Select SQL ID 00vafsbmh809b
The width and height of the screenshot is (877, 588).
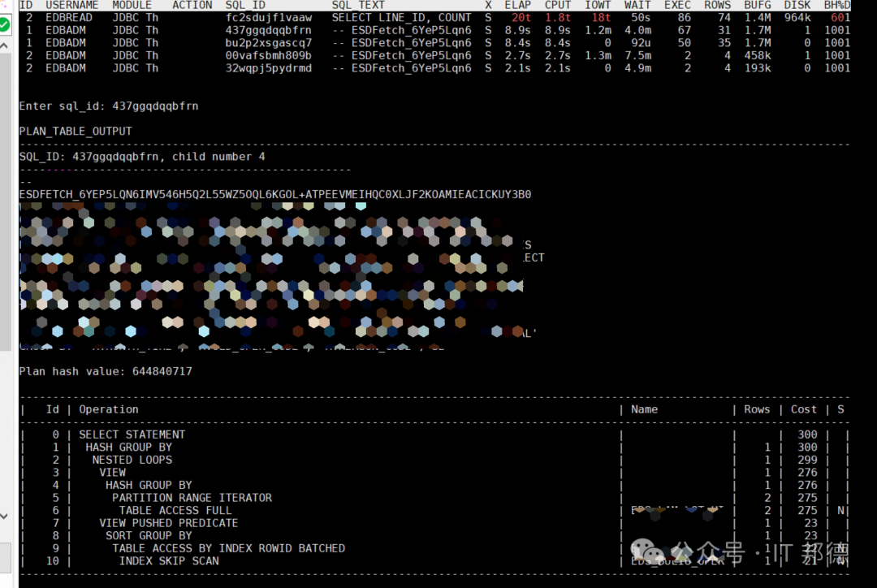tap(269, 55)
